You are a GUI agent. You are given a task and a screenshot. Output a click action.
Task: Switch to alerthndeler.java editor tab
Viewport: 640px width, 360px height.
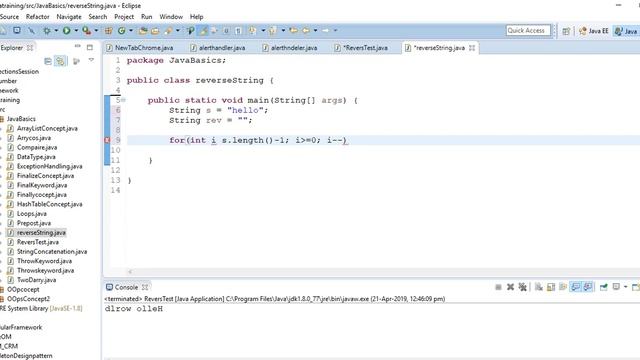click(x=290, y=48)
